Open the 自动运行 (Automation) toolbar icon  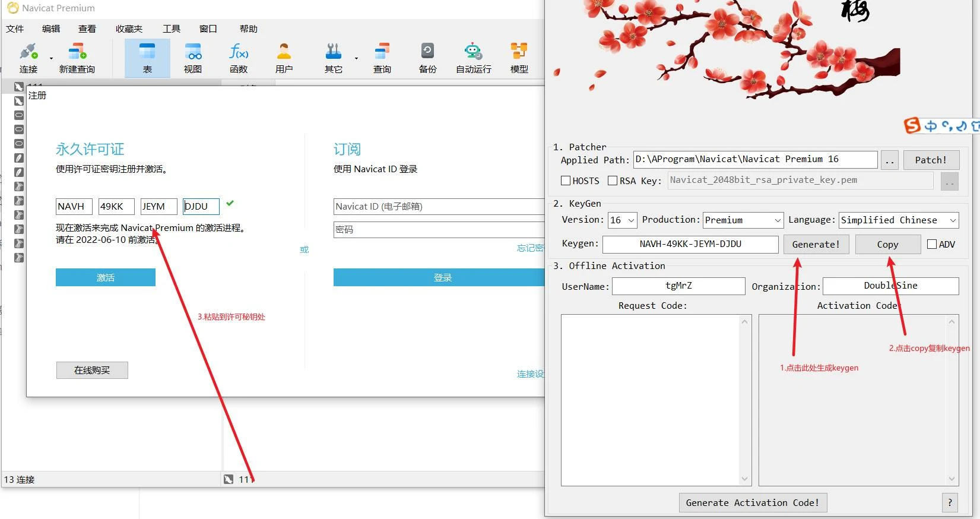(474, 58)
